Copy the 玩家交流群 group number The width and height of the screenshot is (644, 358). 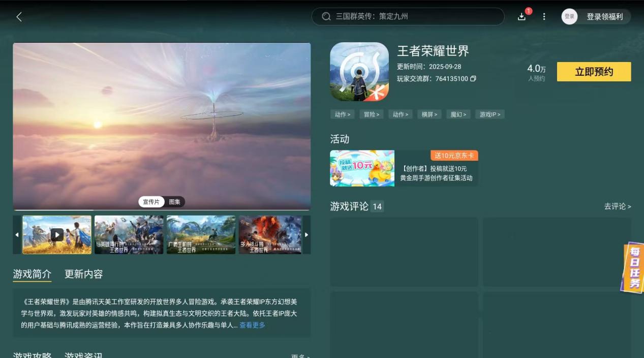point(473,79)
